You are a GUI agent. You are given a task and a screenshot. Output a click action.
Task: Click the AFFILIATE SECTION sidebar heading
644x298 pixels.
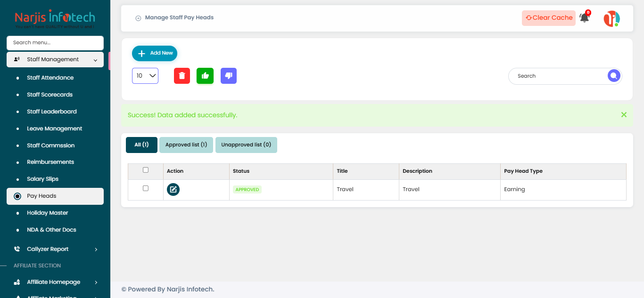pyautogui.click(x=37, y=266)
